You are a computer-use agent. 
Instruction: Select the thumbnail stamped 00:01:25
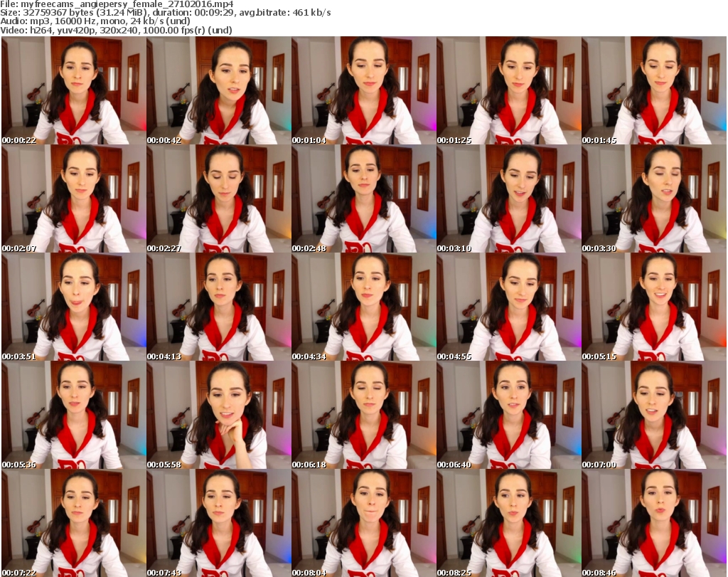pyautogui.click(x=509, y=90)
